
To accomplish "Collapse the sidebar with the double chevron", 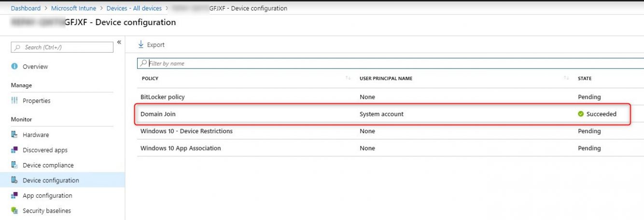I will coord(119,42).
